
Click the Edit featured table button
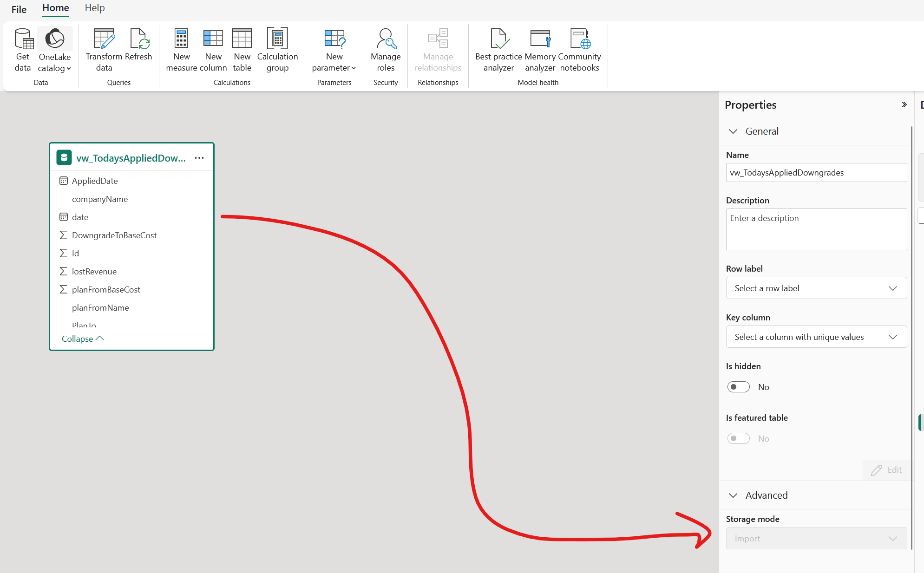click(886, 470)
